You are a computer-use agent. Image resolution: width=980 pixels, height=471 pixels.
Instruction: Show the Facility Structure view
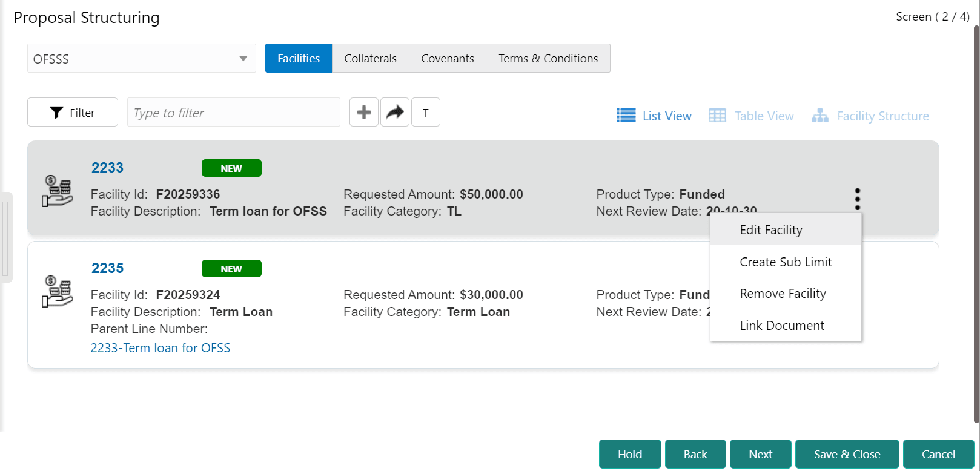tap(870, 116)
